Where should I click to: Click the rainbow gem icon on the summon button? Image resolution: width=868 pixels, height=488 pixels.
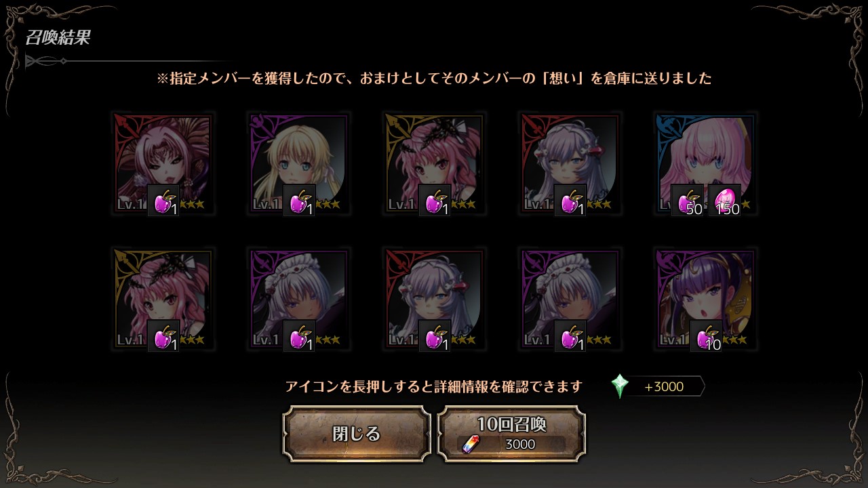point(469,444)
